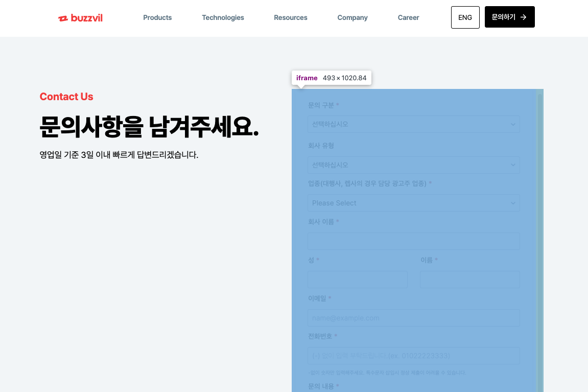Click the chevron on the 문의 구분 select
Image resolution: width=588 pixels, height=392 pixels.
tap(513, 124)
